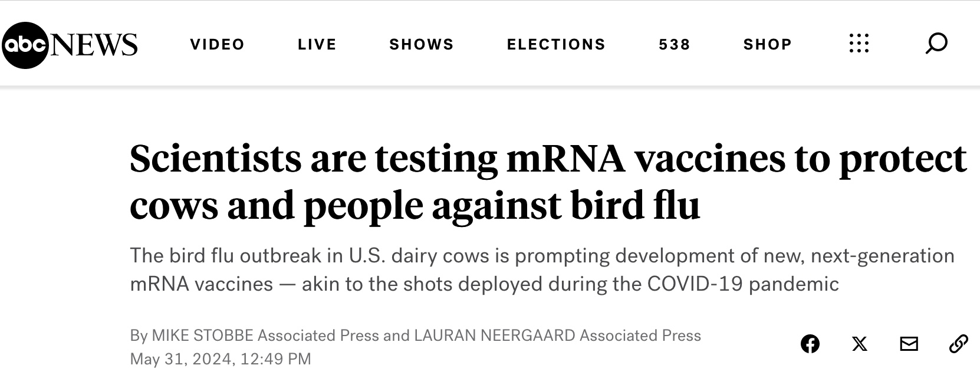Open the VIDEO navigation item

pos(217,44)
